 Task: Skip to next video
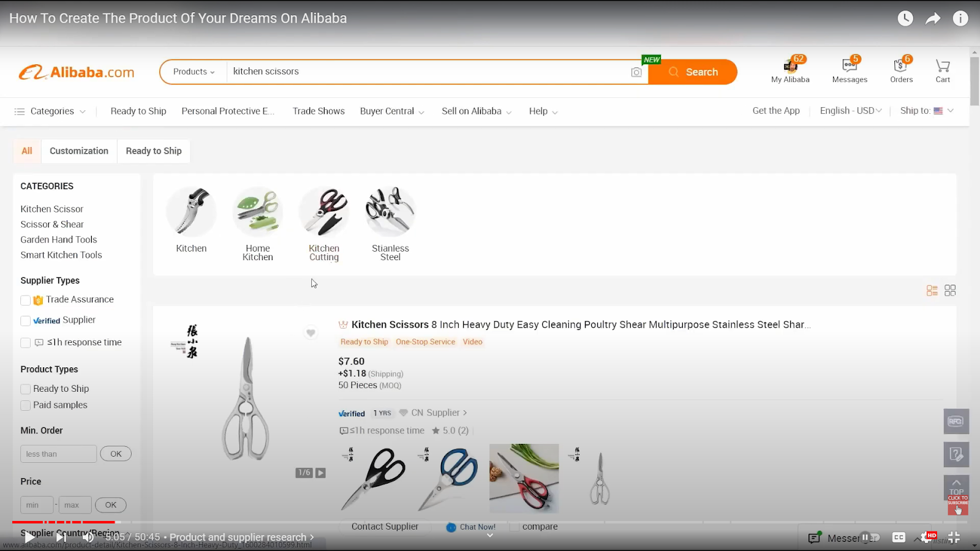tap(61, 538)
